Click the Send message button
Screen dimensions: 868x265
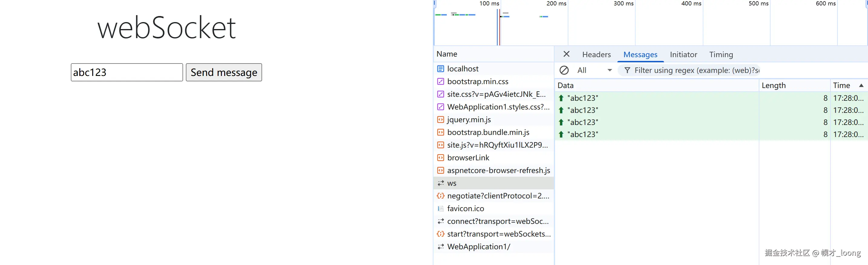coord(224,72)
